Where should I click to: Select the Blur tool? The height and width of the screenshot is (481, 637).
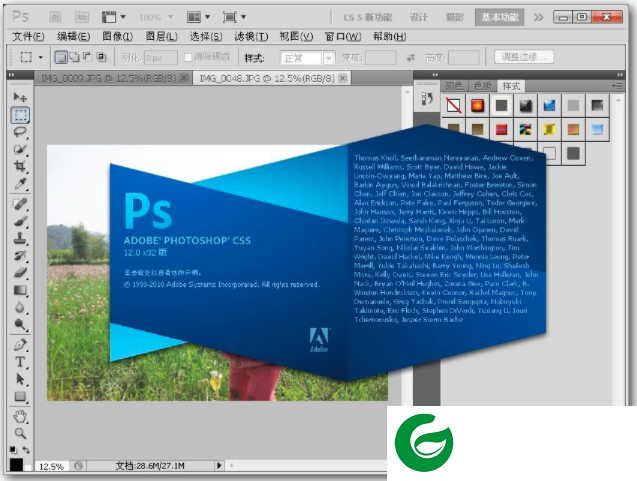[20, 307]
